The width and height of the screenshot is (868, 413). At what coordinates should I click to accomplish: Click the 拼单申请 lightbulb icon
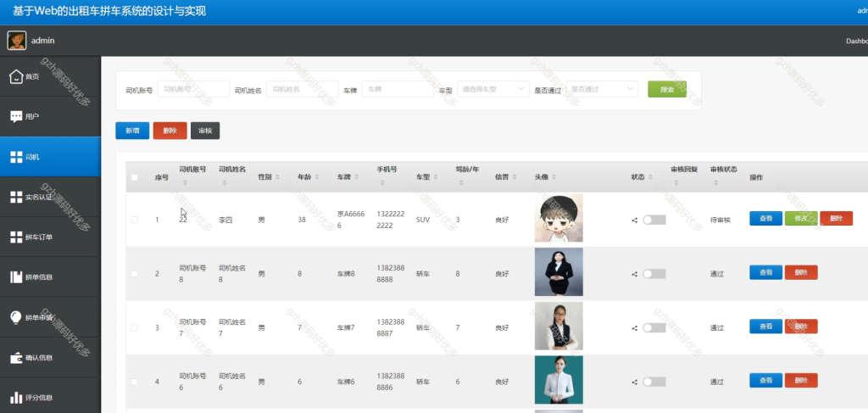coord(16,317)
